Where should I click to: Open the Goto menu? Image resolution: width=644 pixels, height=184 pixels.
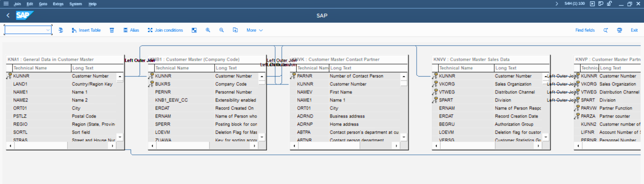click(x=43, y=4)
